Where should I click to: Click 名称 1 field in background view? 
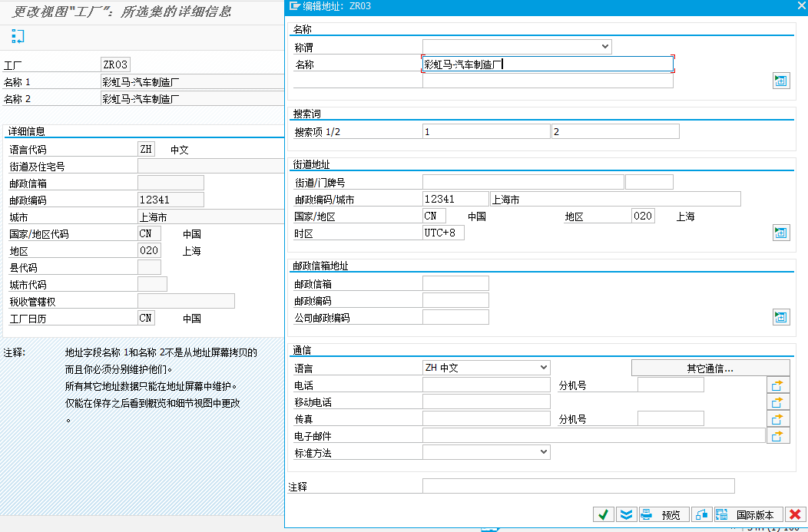(x=192, y=81)
